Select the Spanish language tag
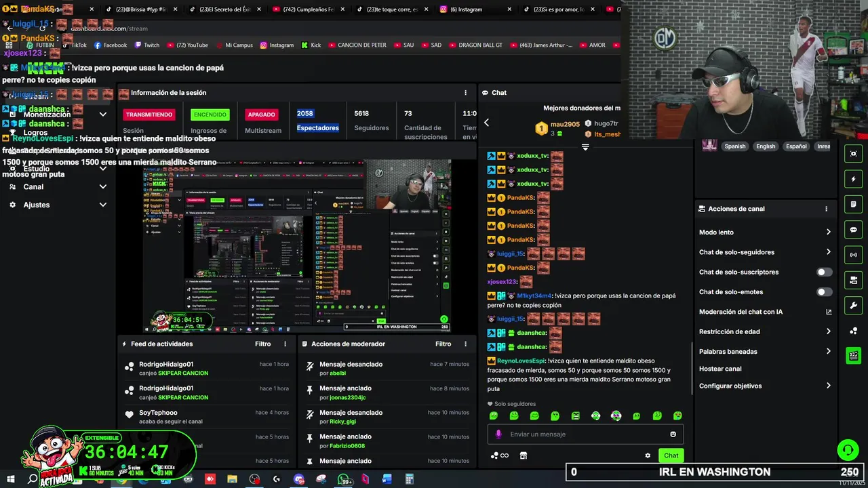 (734, 146)
